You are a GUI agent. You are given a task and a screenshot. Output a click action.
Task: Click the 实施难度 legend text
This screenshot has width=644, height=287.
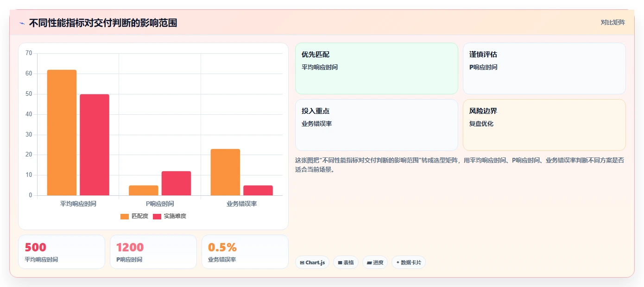pyautogui.click(x=175, y=216)
